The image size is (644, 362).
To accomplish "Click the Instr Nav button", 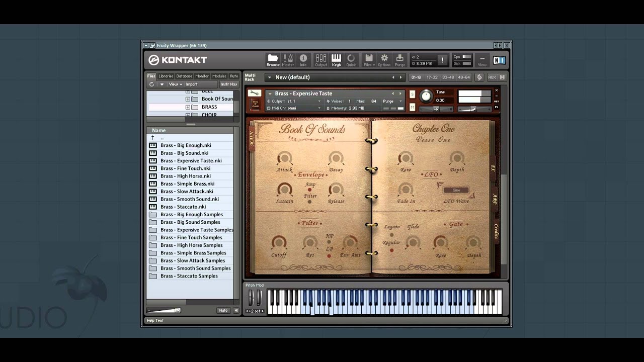I will [229, 84].
